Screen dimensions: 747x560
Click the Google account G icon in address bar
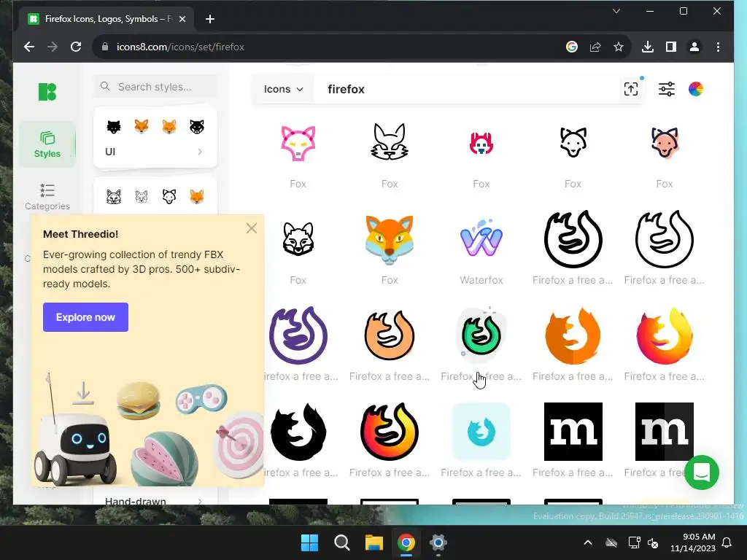(572, 47)
